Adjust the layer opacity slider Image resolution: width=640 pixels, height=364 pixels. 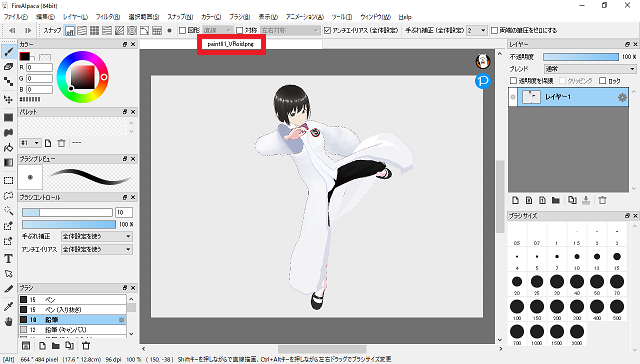coord(581,57)
